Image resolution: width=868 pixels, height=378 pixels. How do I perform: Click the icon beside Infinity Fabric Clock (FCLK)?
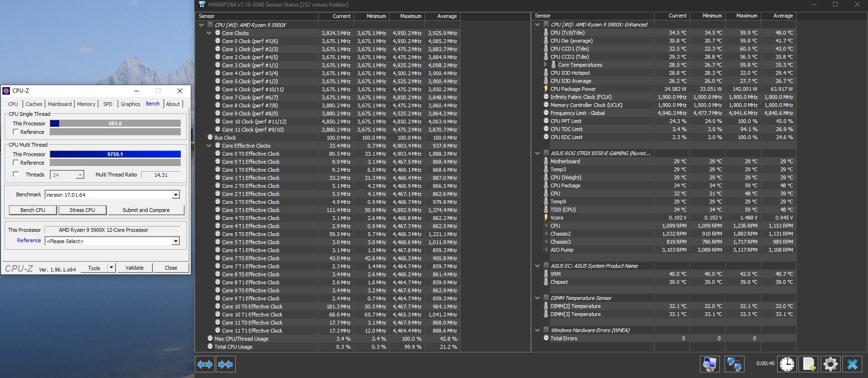tap(546, 97)
